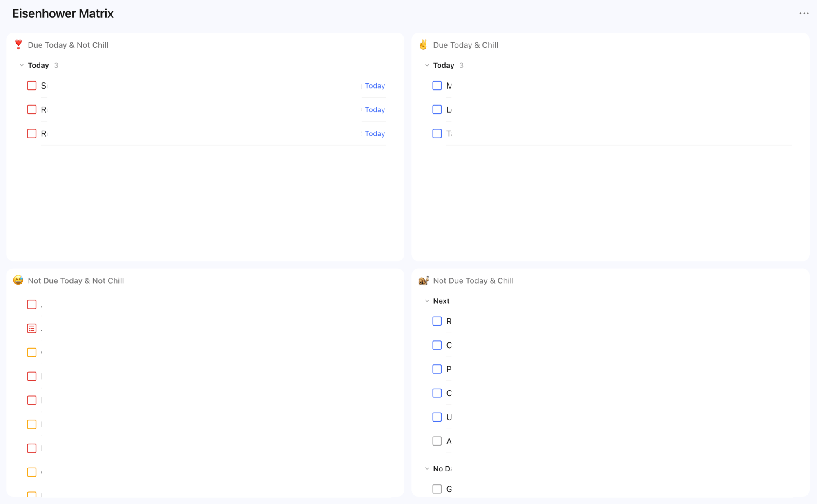Image resolution: width=817 pixels, height=504 pixels.
Task: Check the first yellow priority task checkbox
Action: [x=32, y=352]
